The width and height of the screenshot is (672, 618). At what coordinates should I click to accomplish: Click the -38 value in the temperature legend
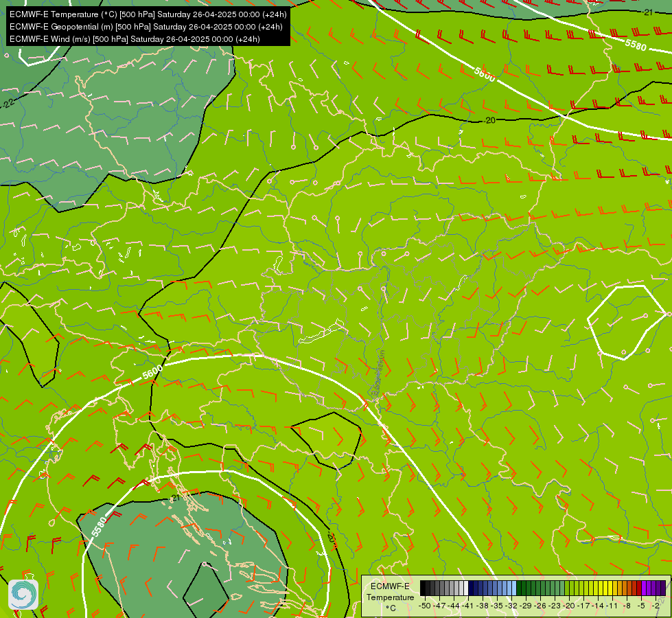[482, 606]
